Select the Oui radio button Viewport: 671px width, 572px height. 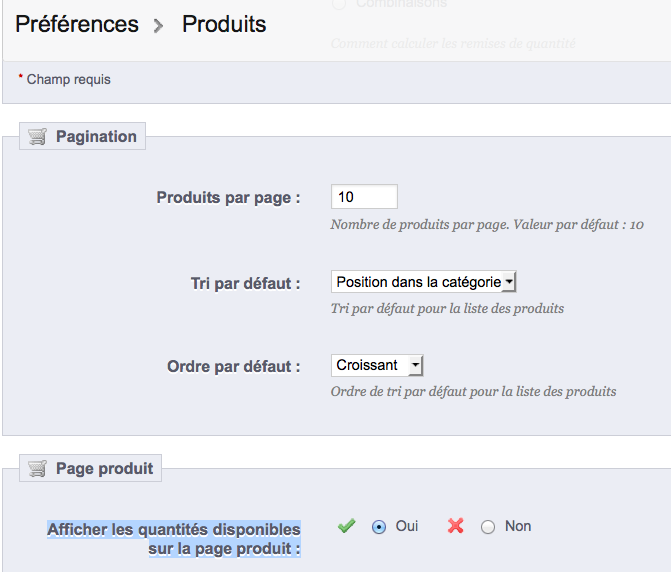(x=379, y=527)
